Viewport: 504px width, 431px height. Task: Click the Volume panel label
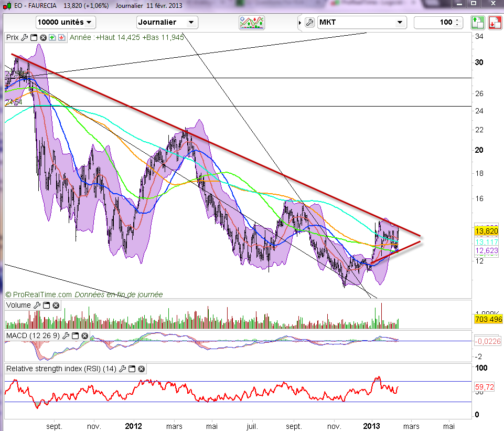click(x=19, y=305)
